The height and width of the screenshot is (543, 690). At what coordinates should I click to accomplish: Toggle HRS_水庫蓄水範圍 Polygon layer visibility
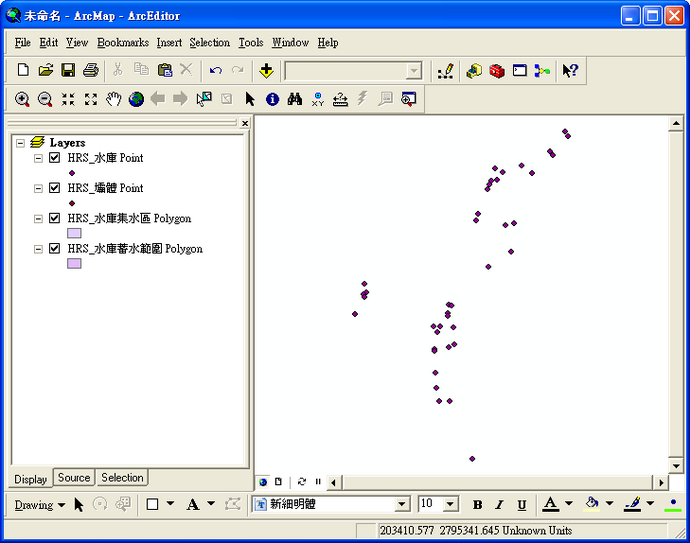coord(55,248)
